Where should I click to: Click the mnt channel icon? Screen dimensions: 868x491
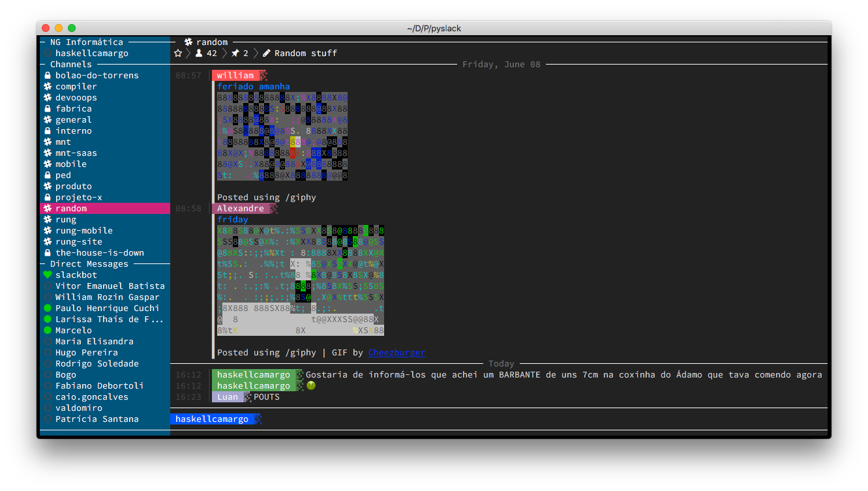[48, 142]
